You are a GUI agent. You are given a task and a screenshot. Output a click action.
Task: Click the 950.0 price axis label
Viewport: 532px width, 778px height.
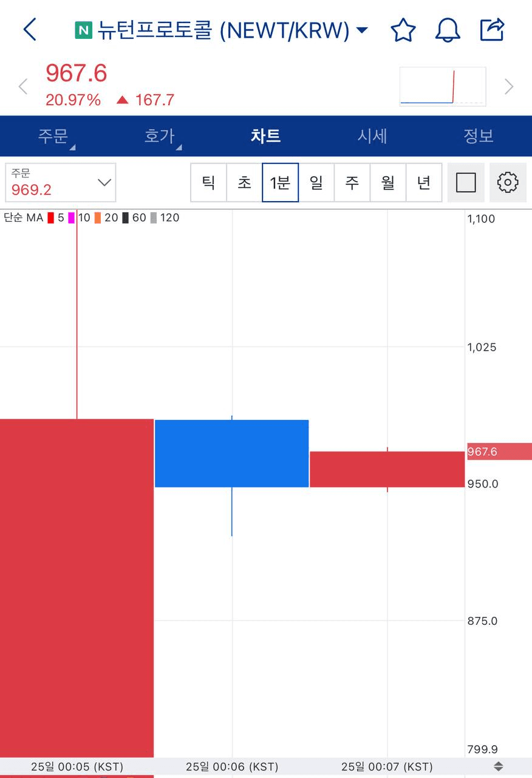click(483, 484)
